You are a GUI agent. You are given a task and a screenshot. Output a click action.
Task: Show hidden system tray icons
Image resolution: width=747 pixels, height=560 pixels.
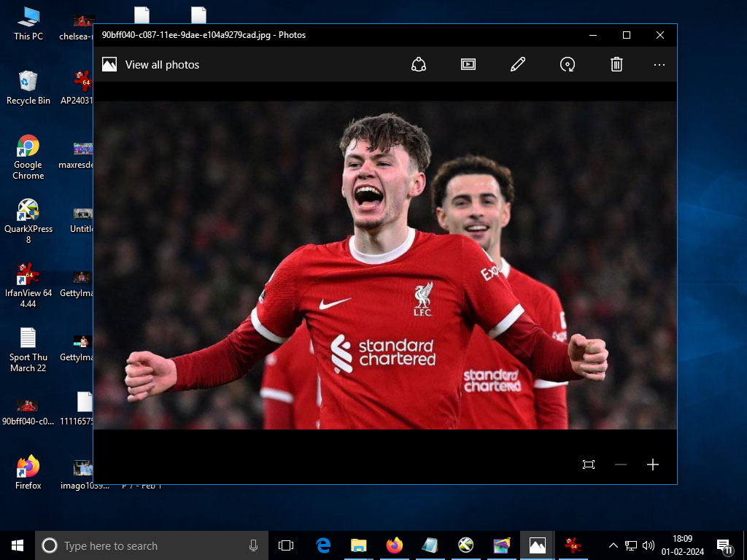click(x=614, y=545)
